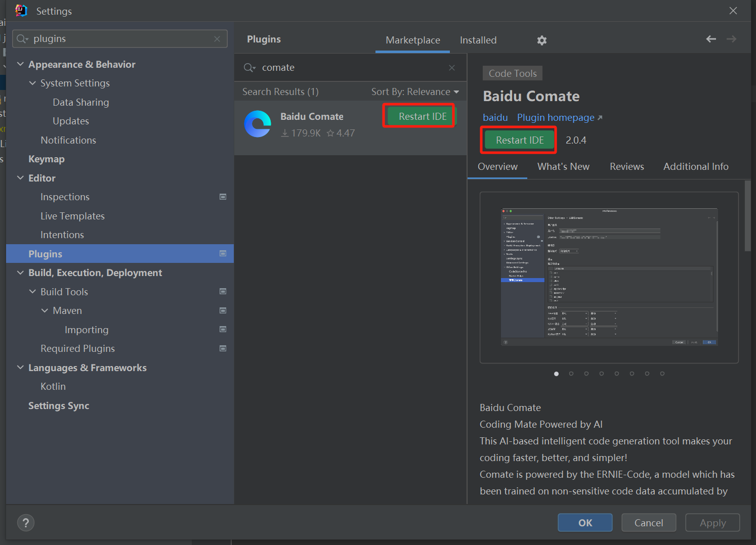Image resolution: width=756 pixels, height=545 pixels.
Task: Select the second screenshot carousel dot
Action: point(571,374)
